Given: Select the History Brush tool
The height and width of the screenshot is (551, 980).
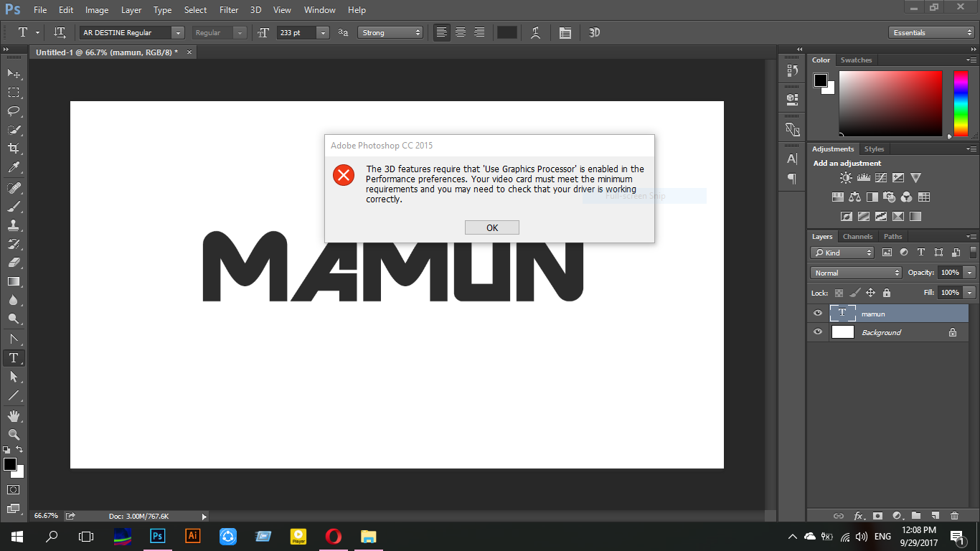Looking at the screenshot, I should [14, 244].
